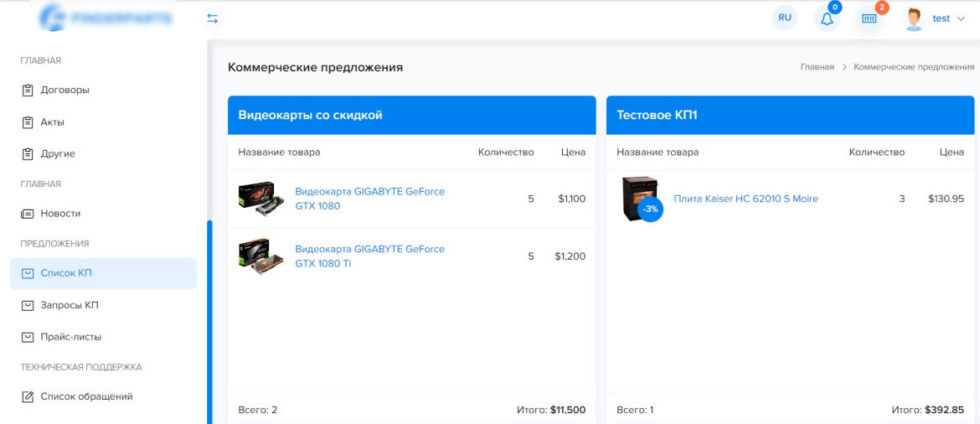Screen dimensions: 980x424
Task: Click the -3% discount badge on stove
Action: click(651, 209)
